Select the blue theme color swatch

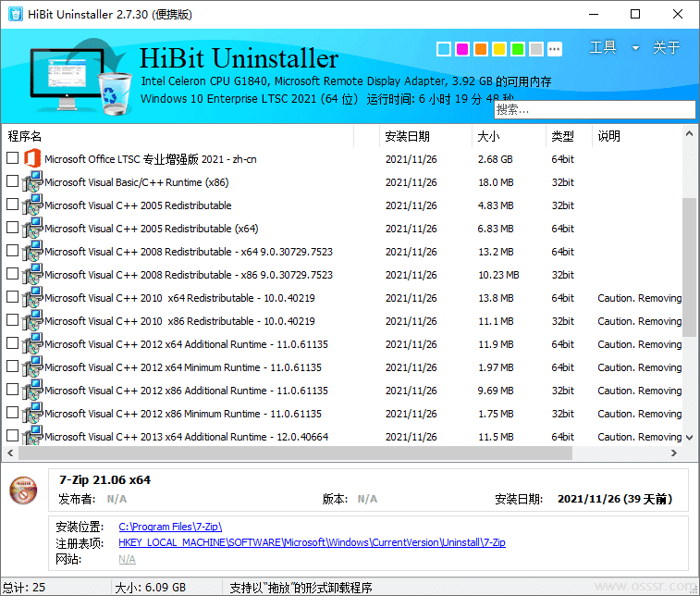(444, 49)
